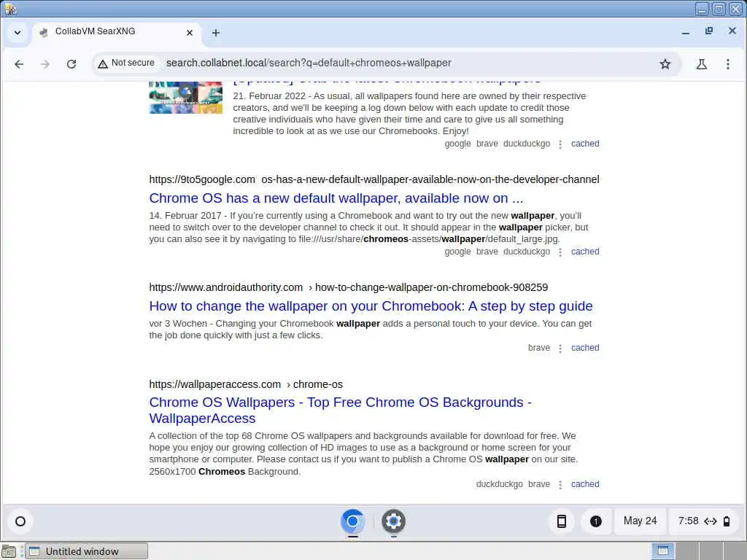The height and width of the screenshot is (560, 747).
Task: Open the tab search dropdown arrow
Action: coord(18,32)
